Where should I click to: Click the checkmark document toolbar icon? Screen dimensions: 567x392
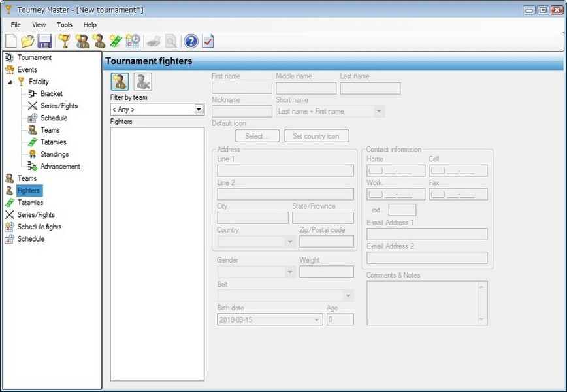208,41
